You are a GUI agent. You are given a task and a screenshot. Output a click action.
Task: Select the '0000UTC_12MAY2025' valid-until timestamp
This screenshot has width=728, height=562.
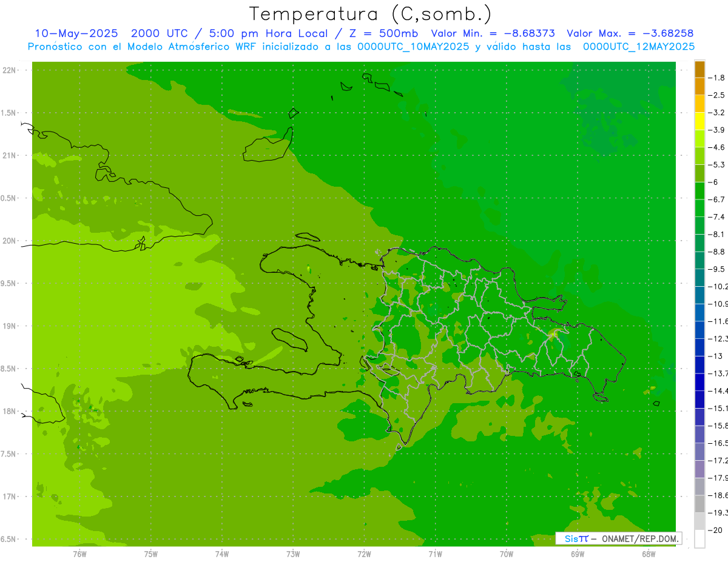point(639,47)
